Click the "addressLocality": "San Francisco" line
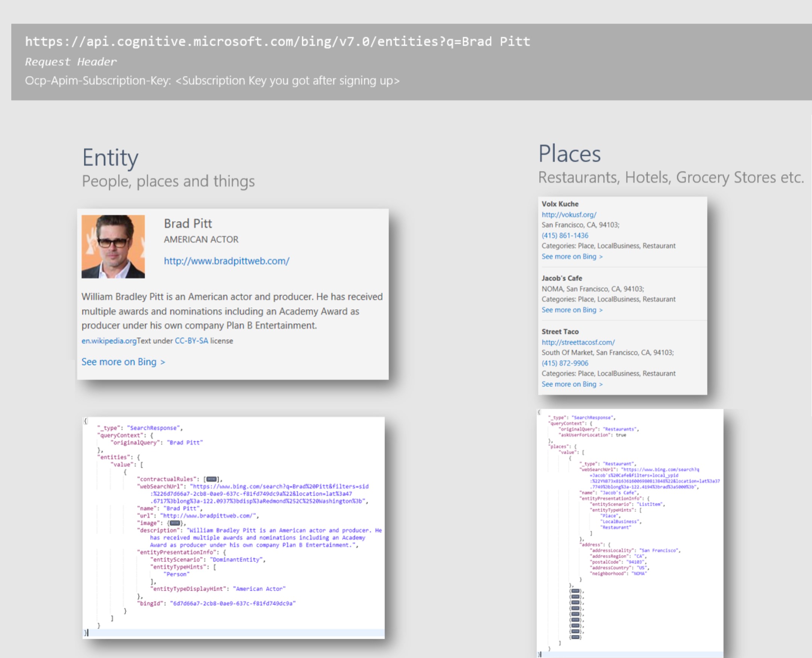The height and width of the screenshot is (658, 812). (x=636, y=551)
